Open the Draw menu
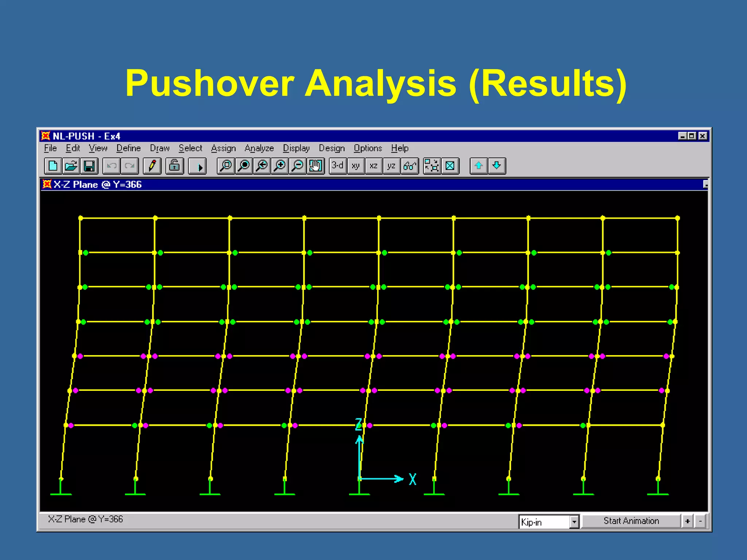This screenshot has width=747, height=560. tap(160, 148)
